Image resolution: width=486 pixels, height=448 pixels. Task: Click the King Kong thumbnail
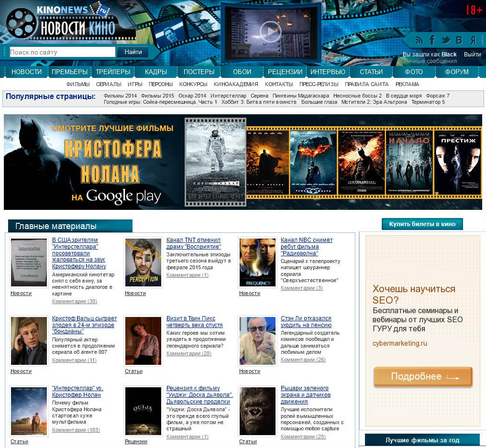click(257, 411)
